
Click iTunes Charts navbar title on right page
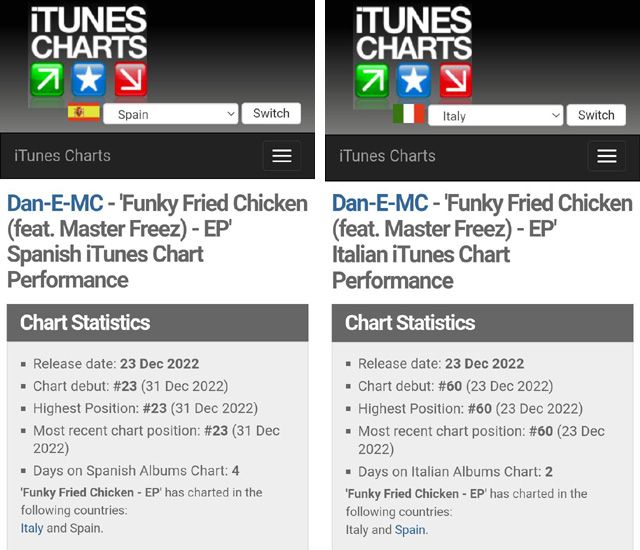pos(387,156)
